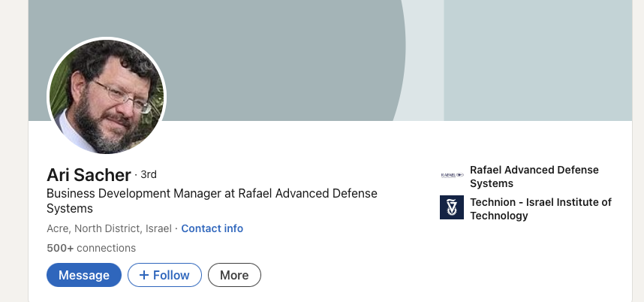Viewport: 644px width, 302px height.
Task: Open the Contact info link
Action: point(212,228)
